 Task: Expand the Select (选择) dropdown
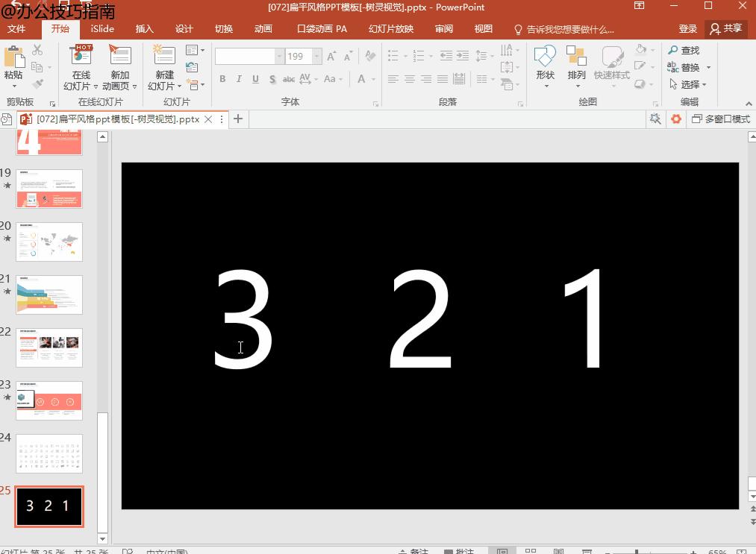click(688, 84)
